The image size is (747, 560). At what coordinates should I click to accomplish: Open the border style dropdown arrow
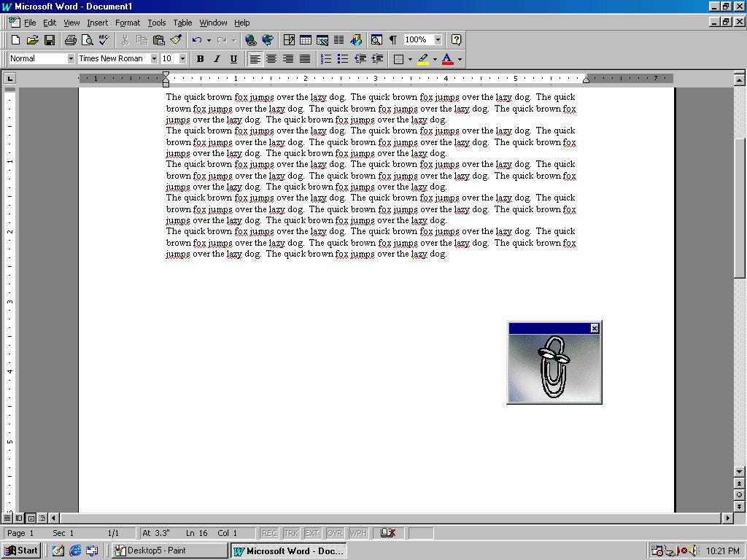pyautogui.click(x=410, y=58)
